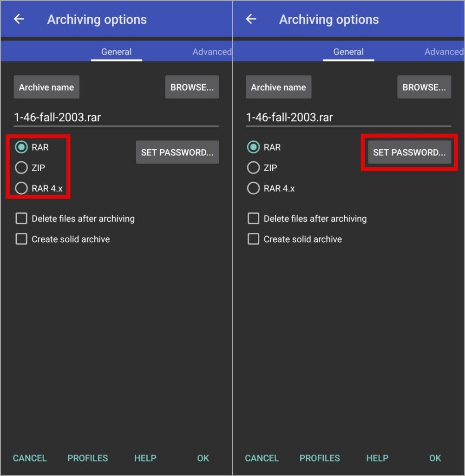
Task: Tap CANCEL in the left screen
Action: coord(30,458)
